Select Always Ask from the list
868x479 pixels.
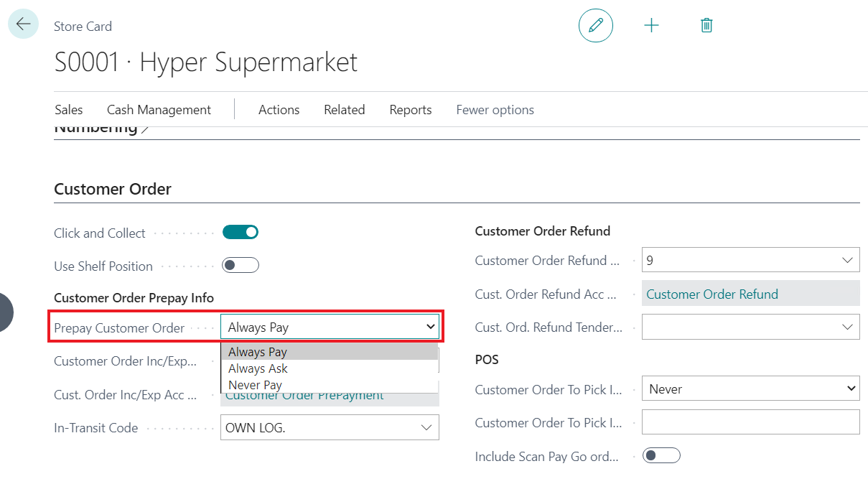258,368
